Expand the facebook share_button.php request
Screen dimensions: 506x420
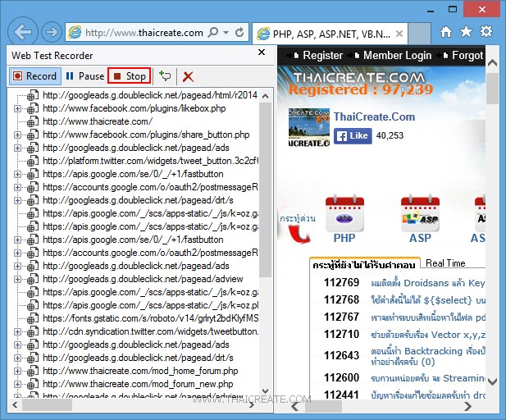17,135
